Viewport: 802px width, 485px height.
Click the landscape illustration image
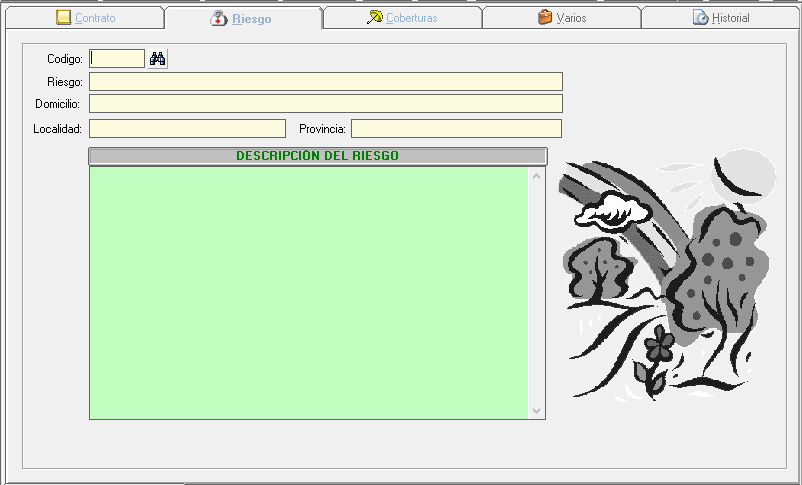point(667,275)
